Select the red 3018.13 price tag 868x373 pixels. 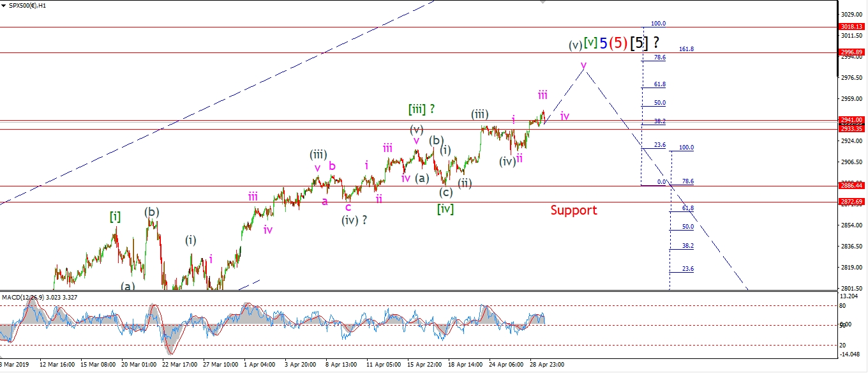851,27
